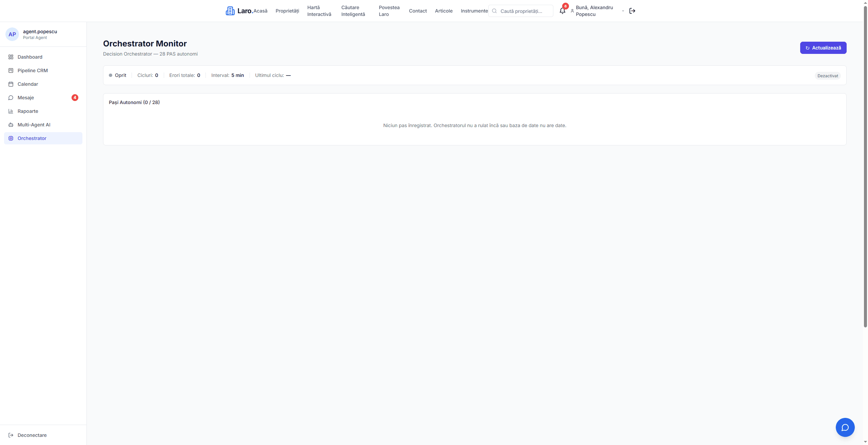
Task: Open the Instrumente menu
Action: 474,11
